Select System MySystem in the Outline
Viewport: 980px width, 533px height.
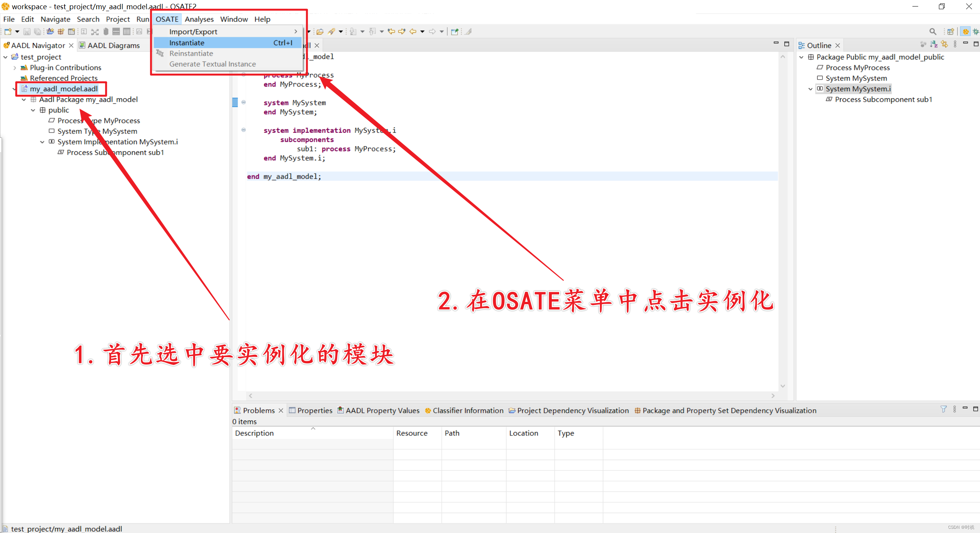(856, 78)
